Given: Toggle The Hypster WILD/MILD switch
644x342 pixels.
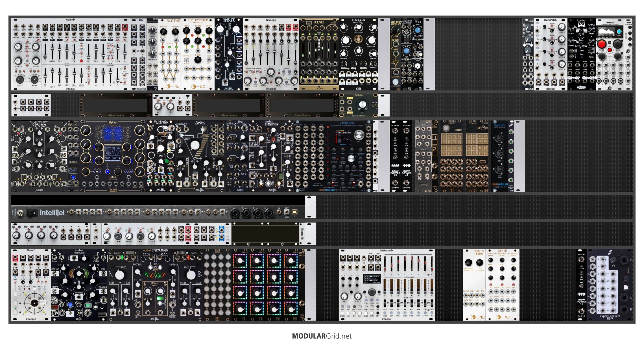Looking at the screenshot, I should click(x=209, y=60).
